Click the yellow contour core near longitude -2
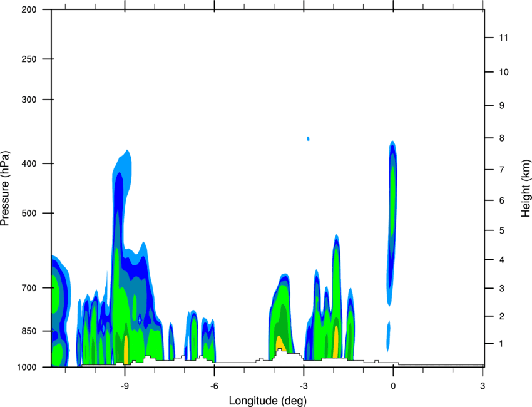Viewport: 532px width, 407px height. coord(335,341)
